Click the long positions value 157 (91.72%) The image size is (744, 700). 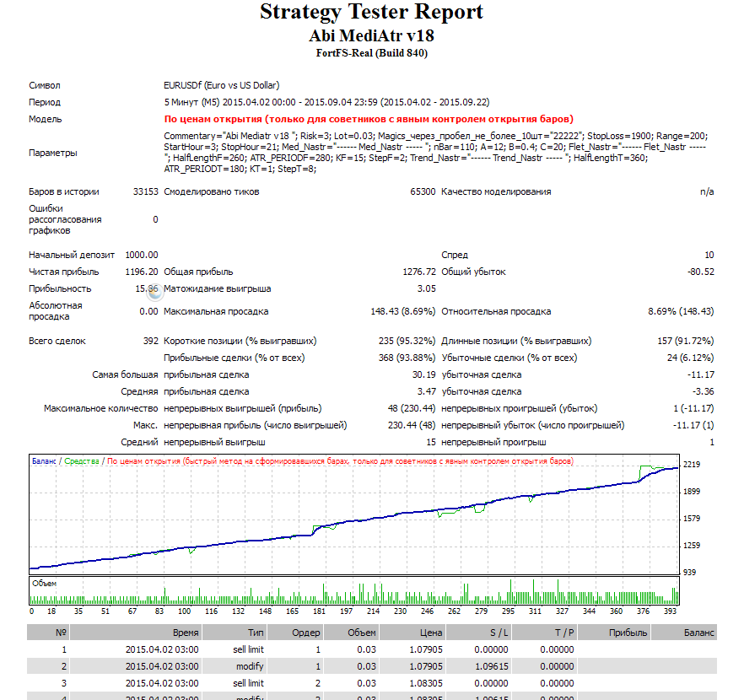pyautogui.click(x=686, y=341)
